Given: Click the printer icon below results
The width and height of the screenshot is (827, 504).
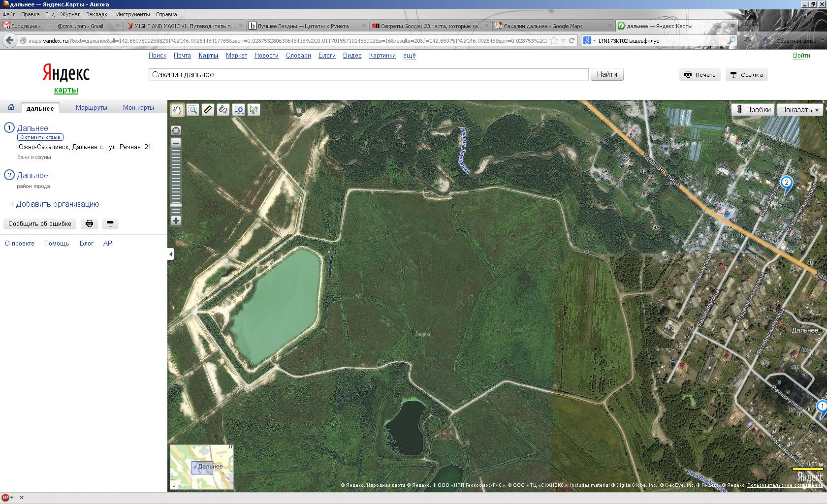Looking at the screenshot, I should coord(90,224).
